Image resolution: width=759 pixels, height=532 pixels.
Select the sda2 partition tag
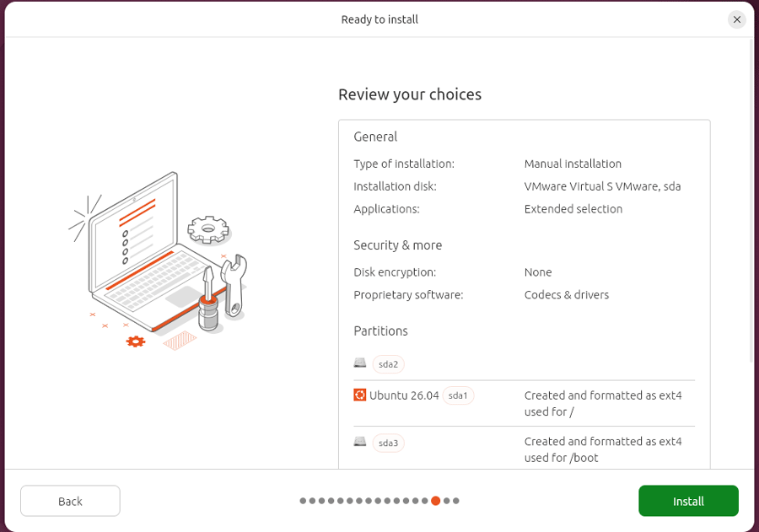click(388, 364)
